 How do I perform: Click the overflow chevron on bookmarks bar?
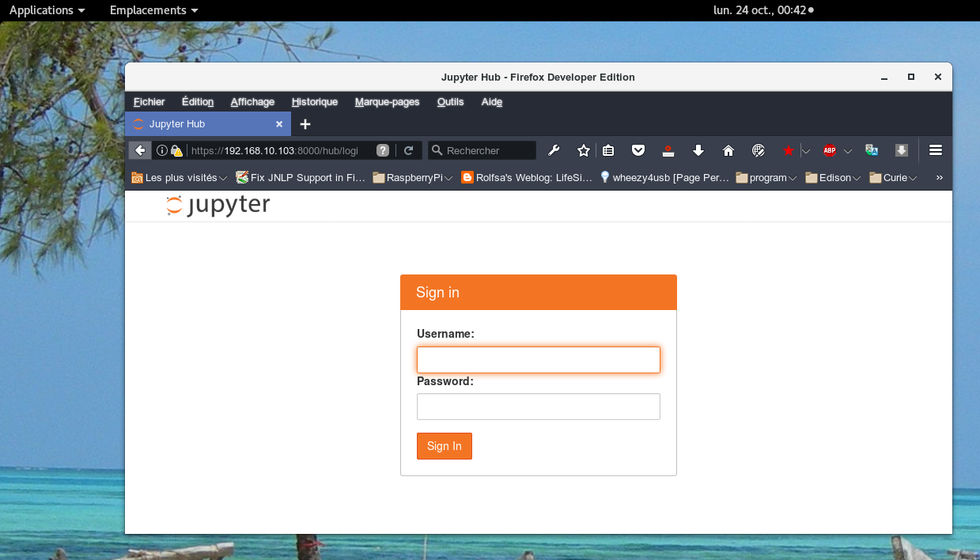coord(939,177)
